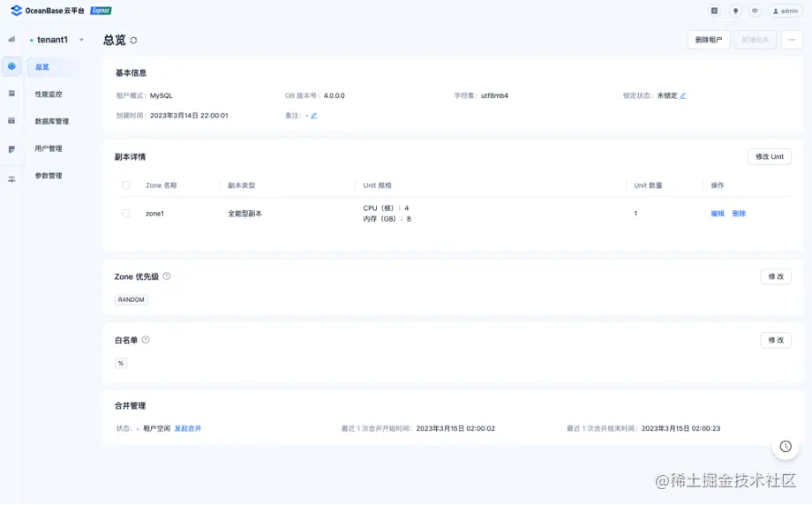Click the RANDOM priority tag
The width and height of the screenshot is (812, 505).
coord(131,299)
